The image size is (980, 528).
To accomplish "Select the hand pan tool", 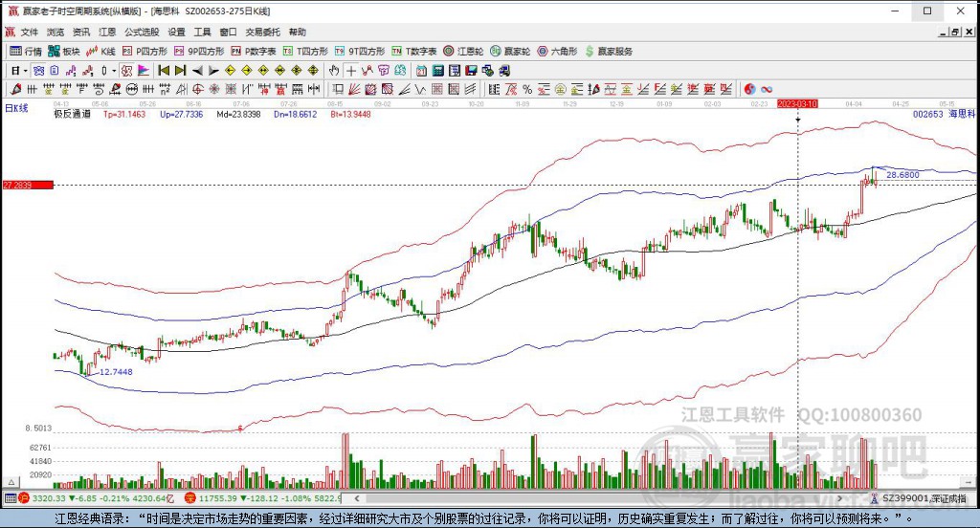I will coord(334,71).
